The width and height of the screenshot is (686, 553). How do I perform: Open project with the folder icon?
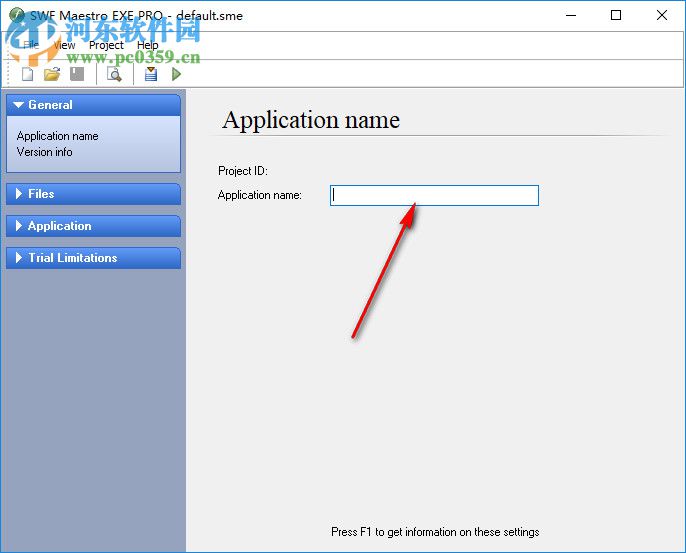52,74
